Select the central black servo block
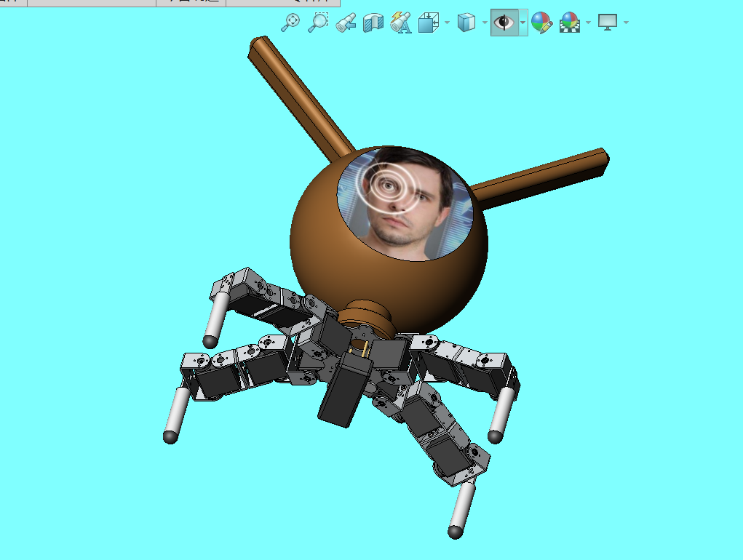The width and height of the screenshot is (743, 560). click(x=344, y=391)
